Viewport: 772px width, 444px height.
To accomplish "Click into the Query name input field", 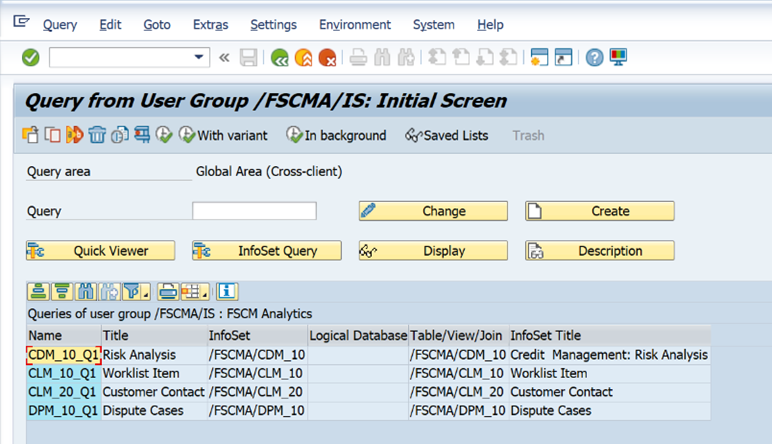I will coord(255,211).
